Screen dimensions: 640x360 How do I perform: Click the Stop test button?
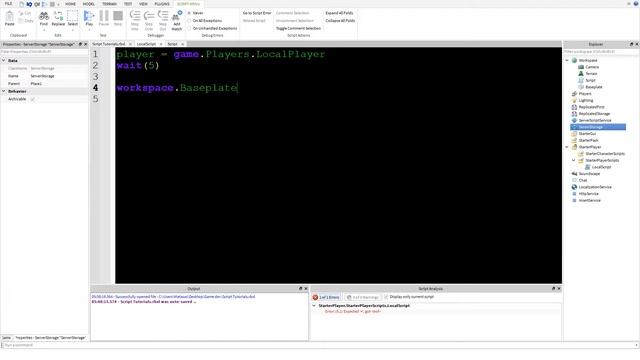coord(118,17)
